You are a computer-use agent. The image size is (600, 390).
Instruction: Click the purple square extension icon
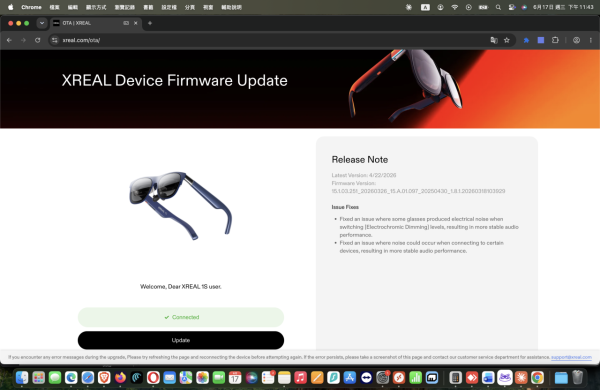click(541, 40)
